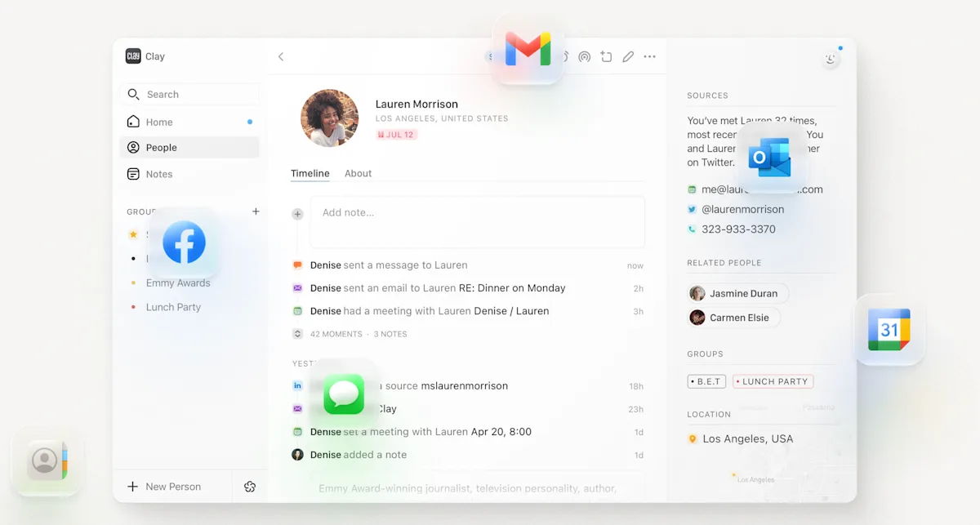Click the starred group's star icon
The image size is (980, 525).
click(x=133, y=234)
